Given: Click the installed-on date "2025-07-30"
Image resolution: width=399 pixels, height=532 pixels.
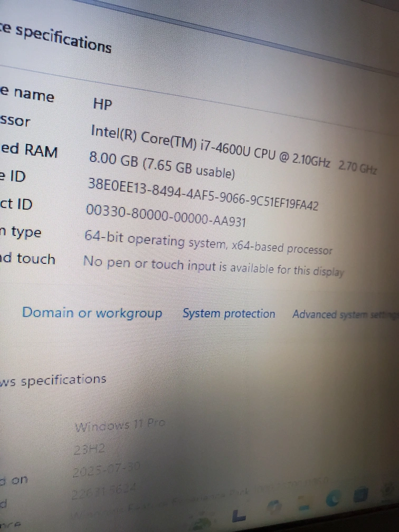Looking at the screenshot, I should coord(106,470).
